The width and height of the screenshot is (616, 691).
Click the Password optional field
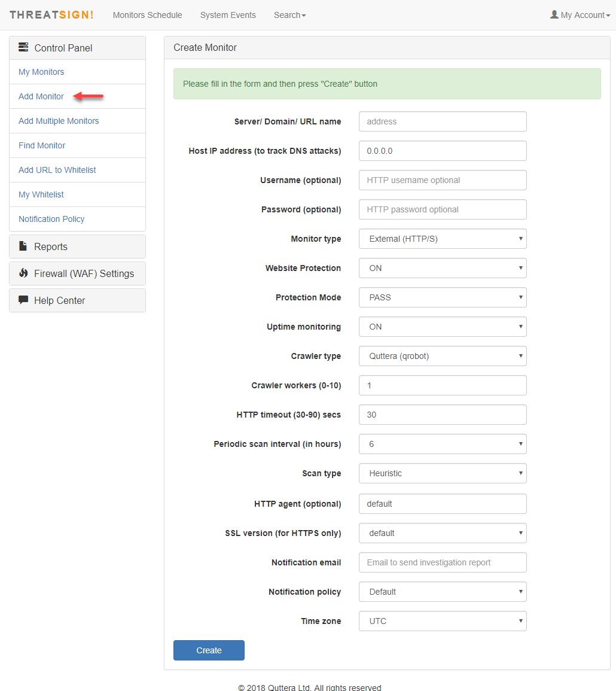coord(443,209)
